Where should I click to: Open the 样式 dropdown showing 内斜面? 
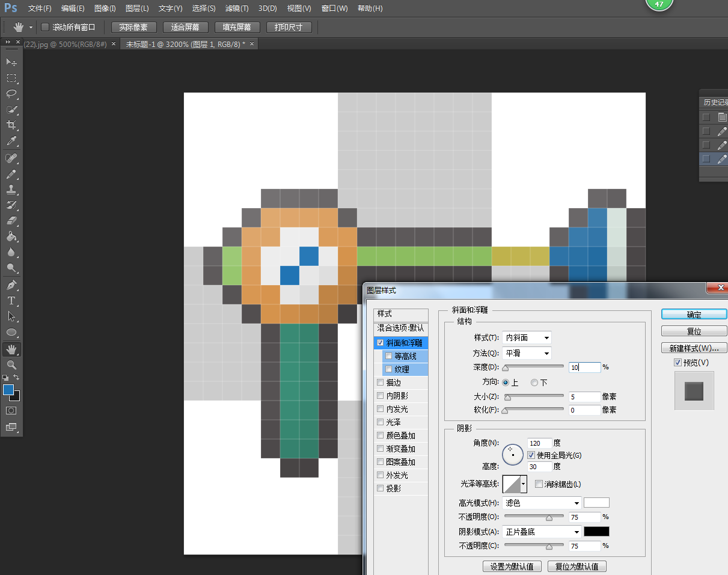tap(527, 338)
